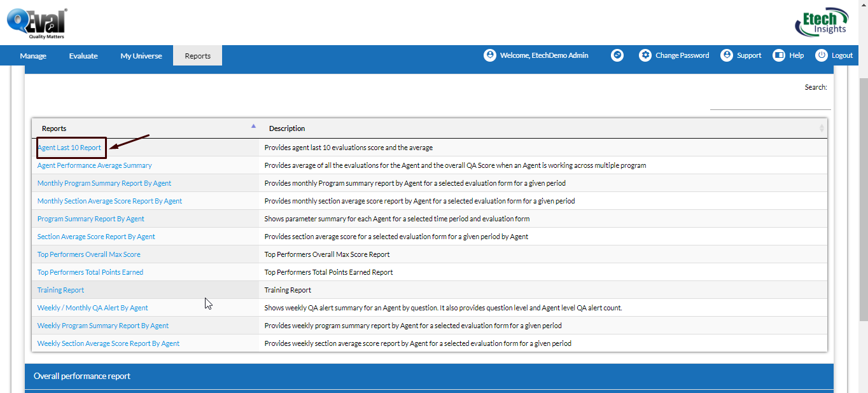This screenshot has width=868, height=393.
Task: Open Weekly Section Average Score Report By Agent
Action: (x=108, y=343)
